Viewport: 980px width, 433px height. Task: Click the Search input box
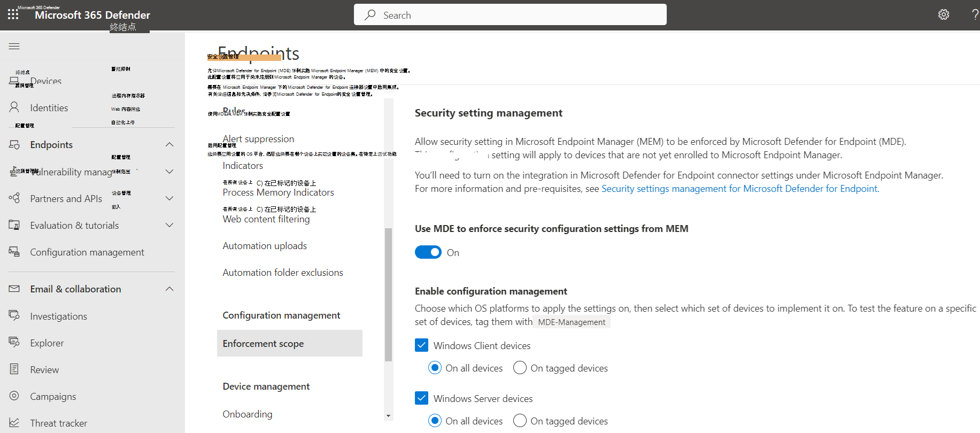click(510, 14)
